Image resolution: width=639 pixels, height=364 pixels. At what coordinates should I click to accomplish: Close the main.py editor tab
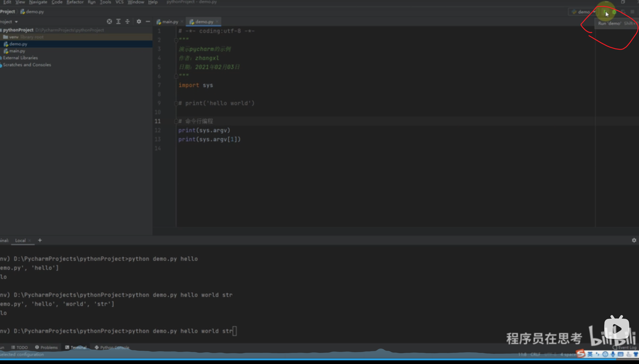(x=182, y=22)
